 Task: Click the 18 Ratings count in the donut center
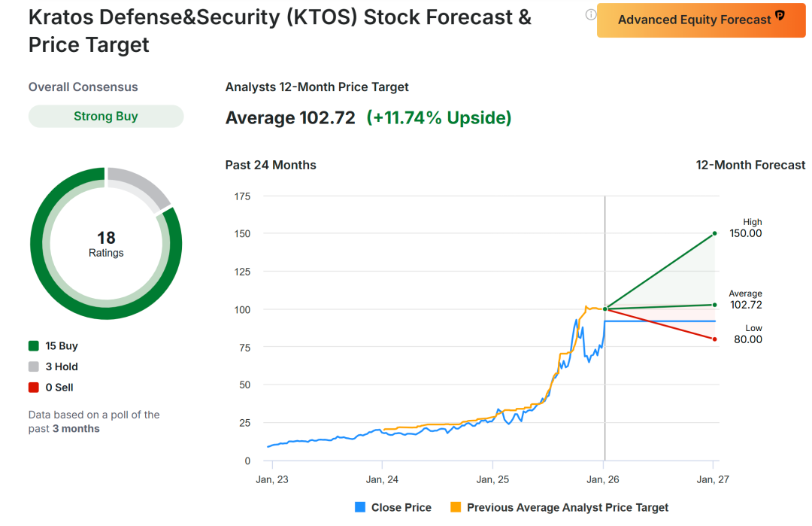point(106,245)
